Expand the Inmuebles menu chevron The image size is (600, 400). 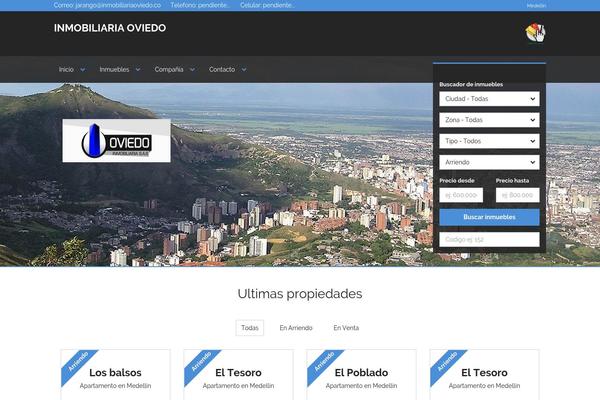(138, 70)
